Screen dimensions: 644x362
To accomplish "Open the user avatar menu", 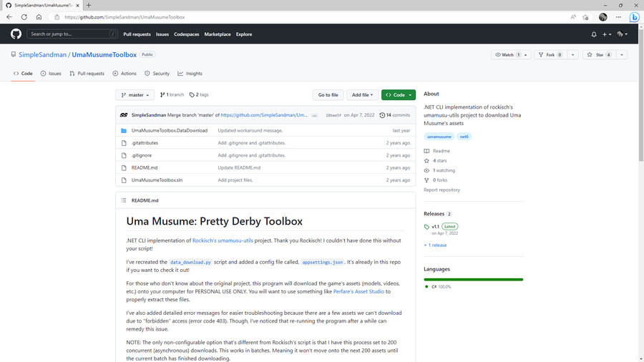I will tap(623, 34).
